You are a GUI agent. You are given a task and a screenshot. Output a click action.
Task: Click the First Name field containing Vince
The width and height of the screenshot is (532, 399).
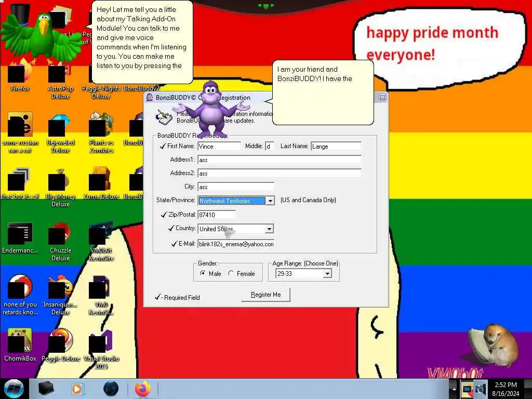pos(219,146)
